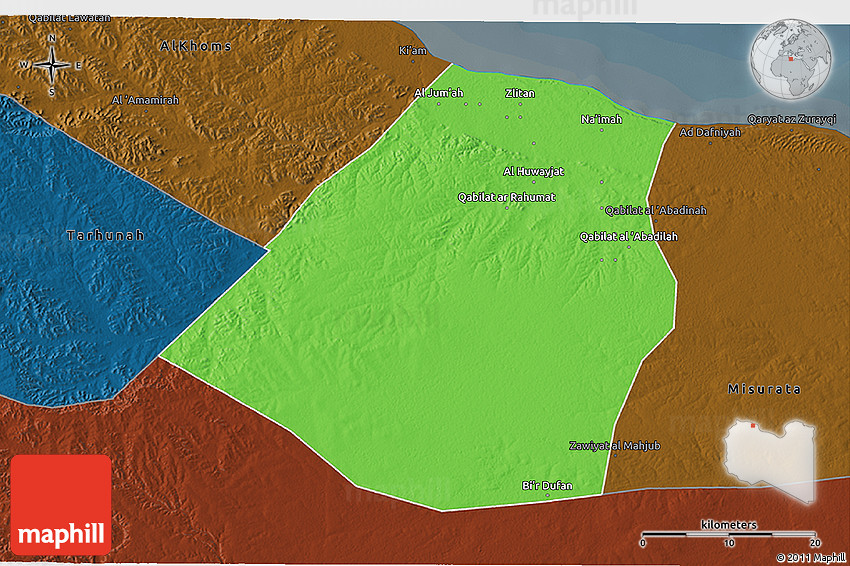The width and height of the screenshot is (850, 566).
Task: Click the Al Khoms district label
Action: [x=196, y=46]
